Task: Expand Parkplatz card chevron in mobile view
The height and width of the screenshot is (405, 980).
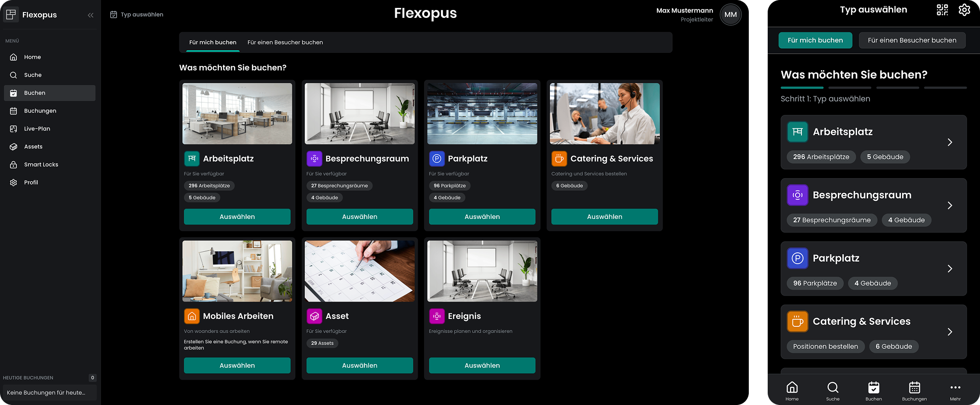Action: pos(950,269)
